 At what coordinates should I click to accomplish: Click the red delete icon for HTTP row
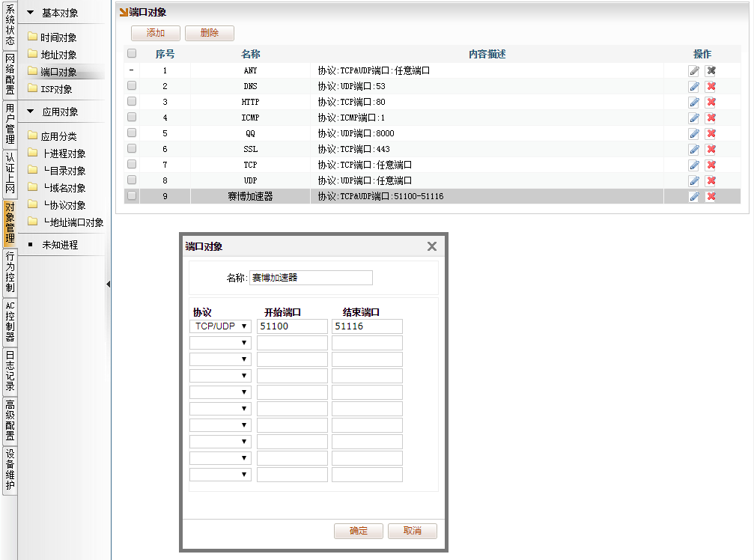711,102
